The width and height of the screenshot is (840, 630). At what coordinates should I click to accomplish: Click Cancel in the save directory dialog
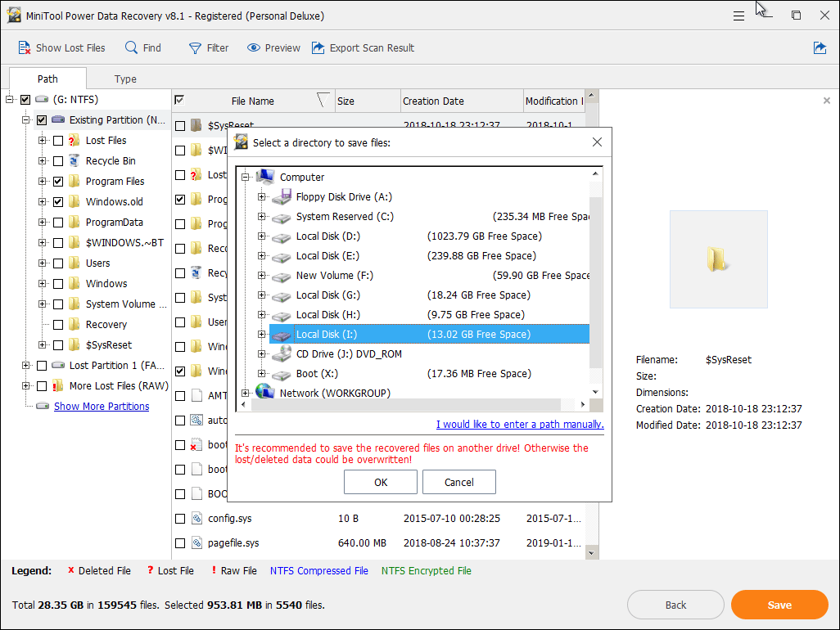pos(459,482)
